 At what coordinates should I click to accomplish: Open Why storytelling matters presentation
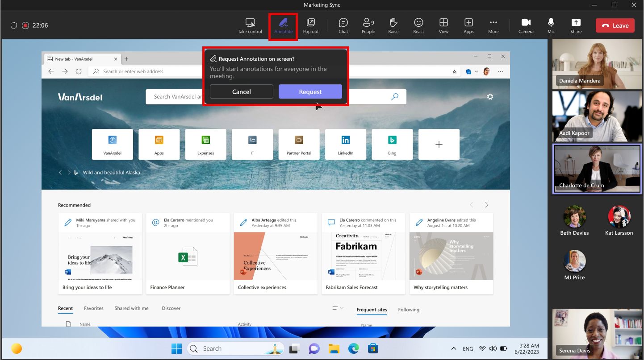(x=451, y=253)
